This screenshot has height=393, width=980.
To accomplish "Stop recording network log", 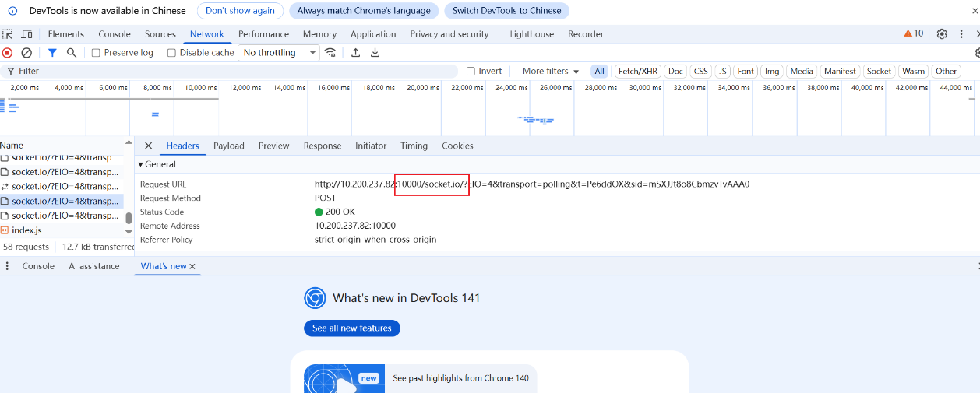I will click(x=7, y=53).
